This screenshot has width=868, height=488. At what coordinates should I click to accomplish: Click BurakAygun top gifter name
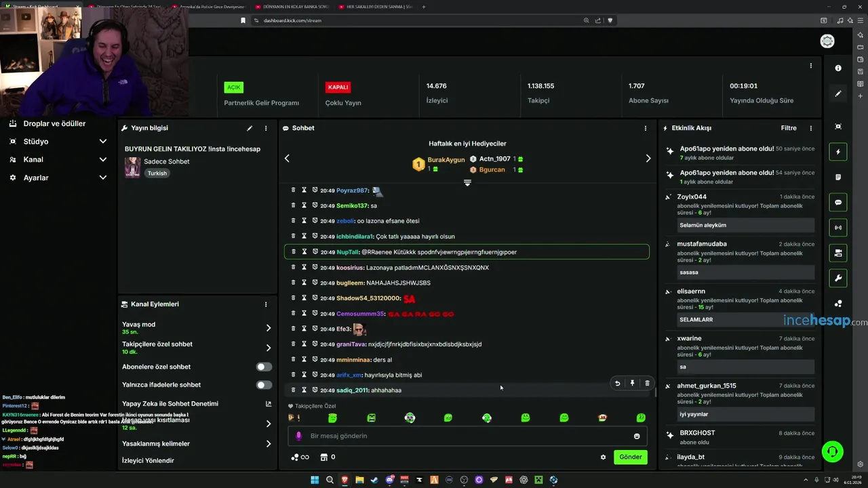tap(446, 160)
